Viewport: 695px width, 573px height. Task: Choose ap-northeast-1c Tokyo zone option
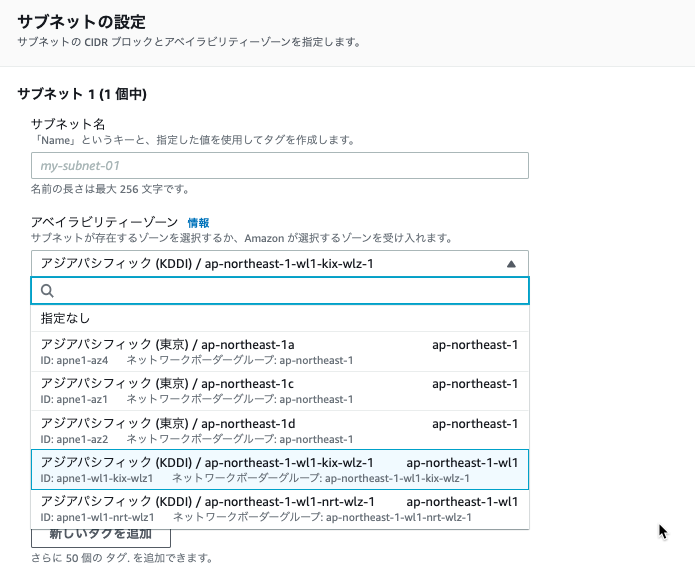pos(280,391)
